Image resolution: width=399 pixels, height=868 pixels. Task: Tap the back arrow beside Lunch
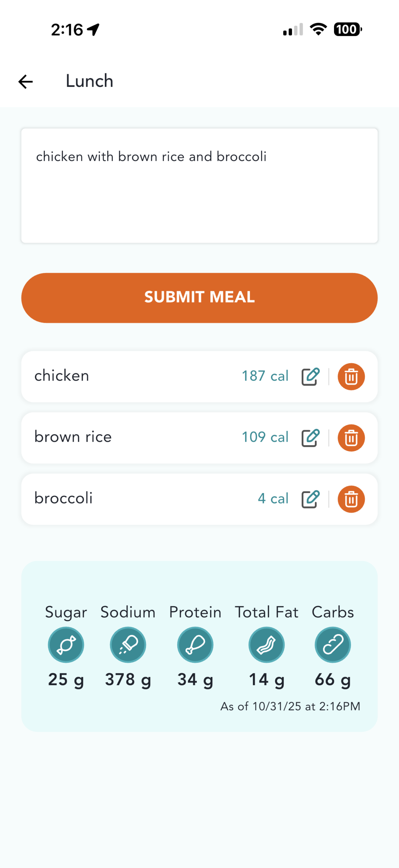tap(25, 82)
